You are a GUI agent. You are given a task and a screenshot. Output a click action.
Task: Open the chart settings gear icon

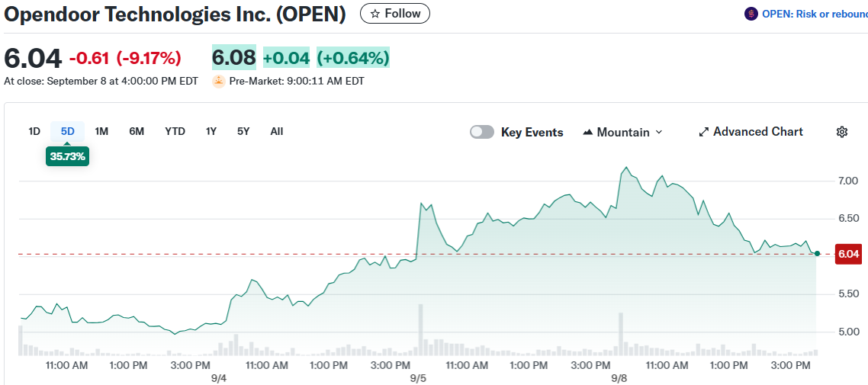click(842, 132)
